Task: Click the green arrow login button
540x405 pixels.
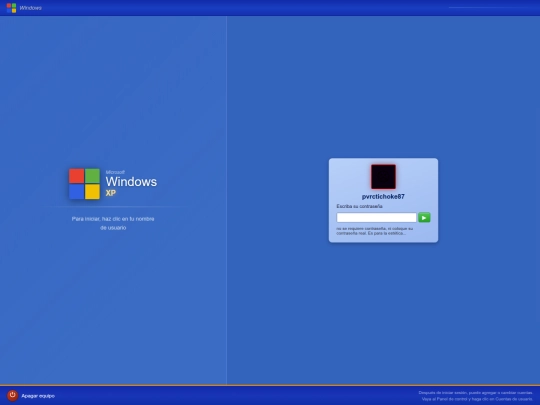Action: pos(424,218)
